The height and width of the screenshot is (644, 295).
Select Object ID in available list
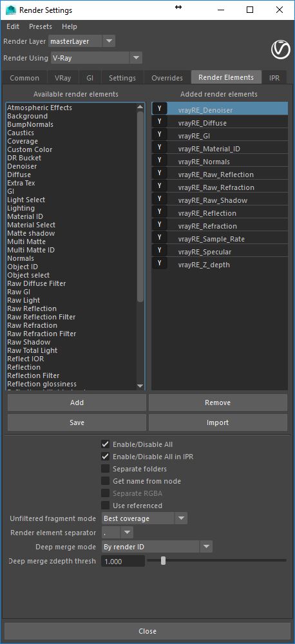click(x=22, y=267)
